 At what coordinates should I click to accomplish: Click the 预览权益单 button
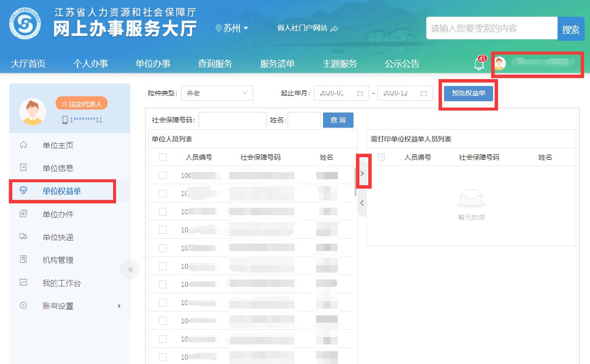click(468, 93)
